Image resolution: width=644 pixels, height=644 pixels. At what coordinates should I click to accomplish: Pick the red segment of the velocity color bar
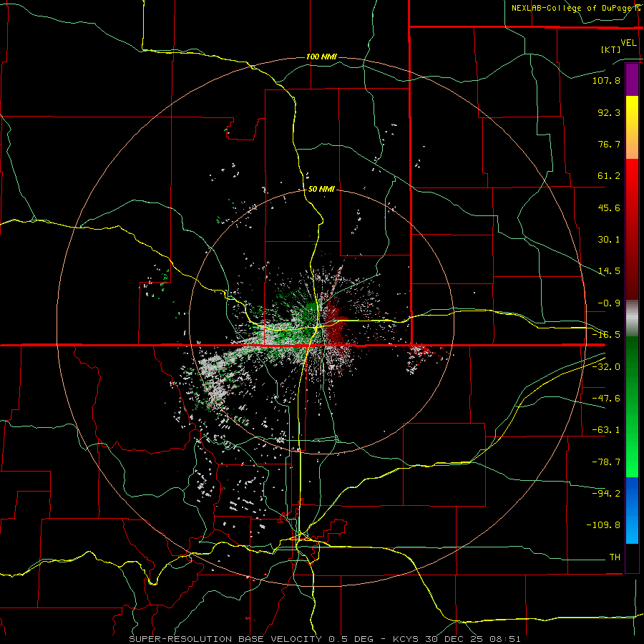point(632,229)
